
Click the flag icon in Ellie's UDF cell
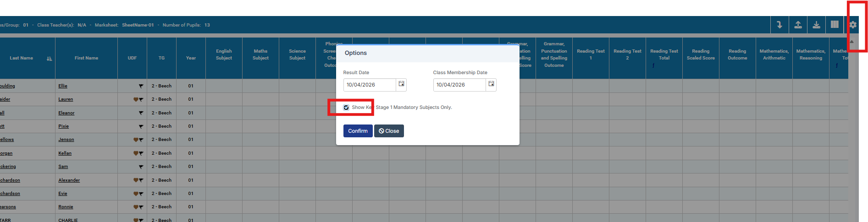click(141, 86)
